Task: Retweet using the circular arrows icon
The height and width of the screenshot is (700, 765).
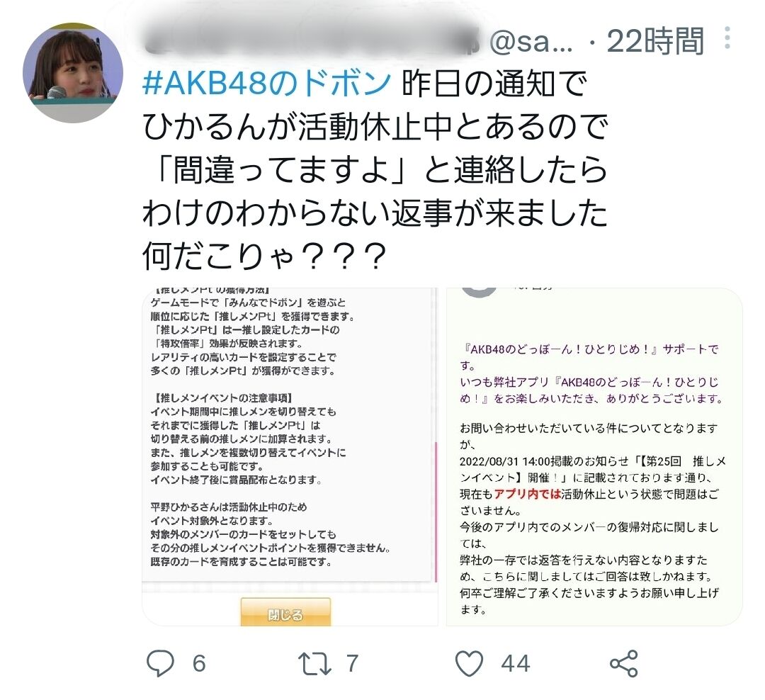Action: 314,663
